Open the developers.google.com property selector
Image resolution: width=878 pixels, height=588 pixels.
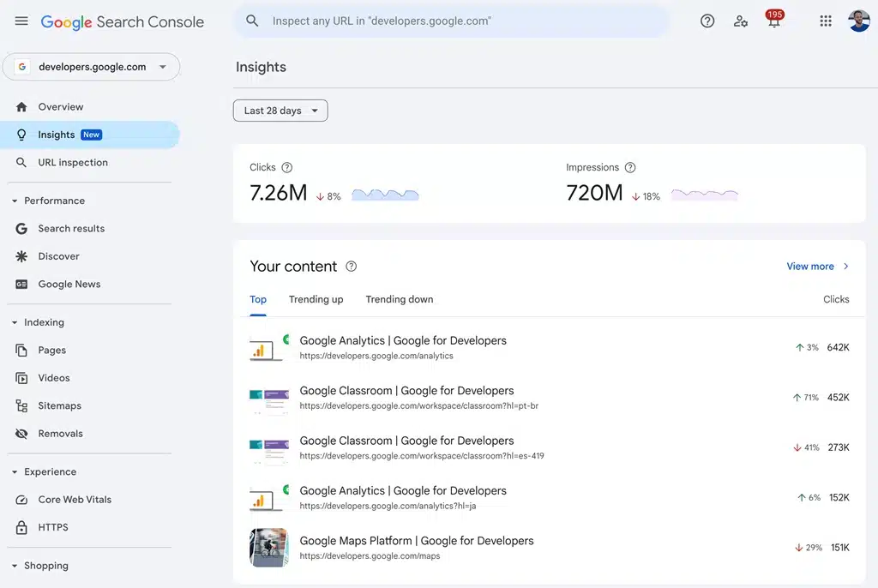92,67
